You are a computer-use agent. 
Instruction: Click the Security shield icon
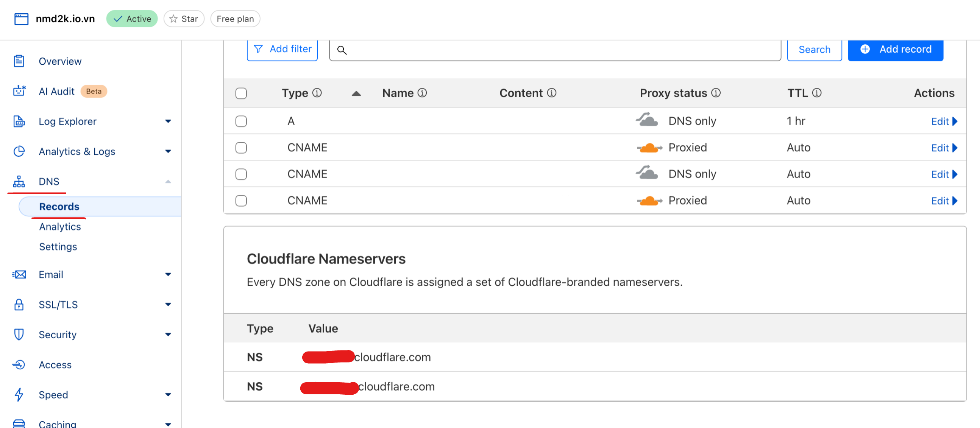coord(19,335)
